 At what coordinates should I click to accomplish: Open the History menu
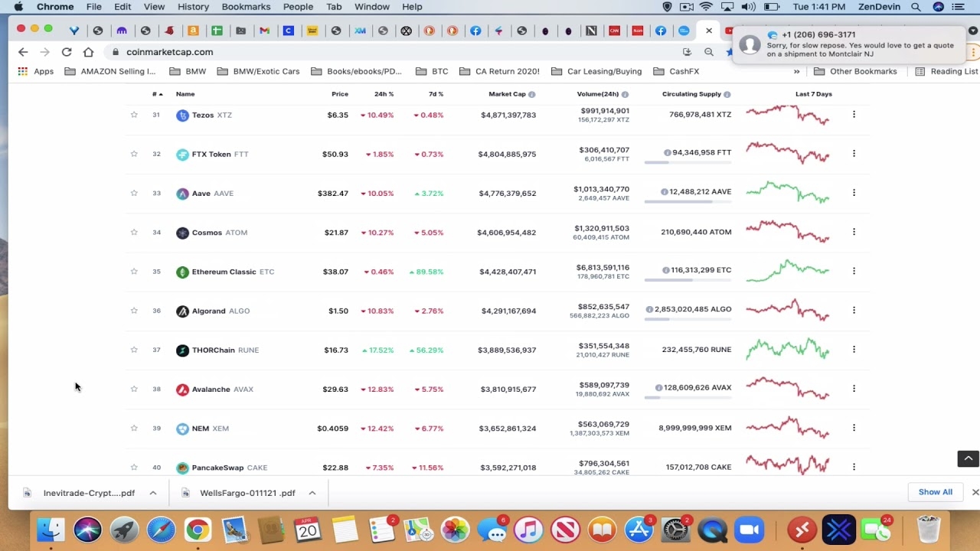tap(193, 7)
